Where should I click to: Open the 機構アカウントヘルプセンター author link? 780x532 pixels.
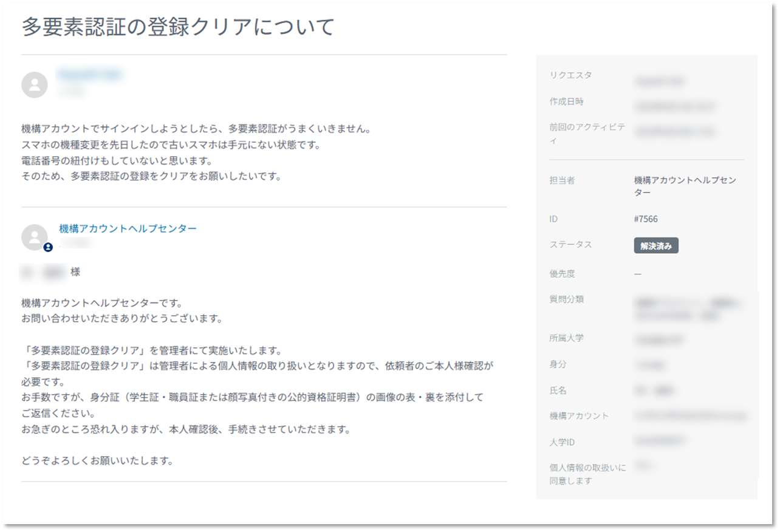128,228
